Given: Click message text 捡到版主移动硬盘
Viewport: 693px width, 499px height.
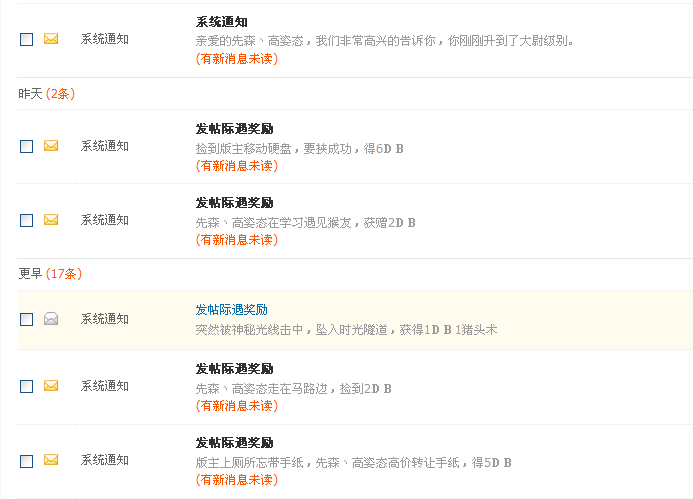Looking at the screenshot, I should (244, 149).
